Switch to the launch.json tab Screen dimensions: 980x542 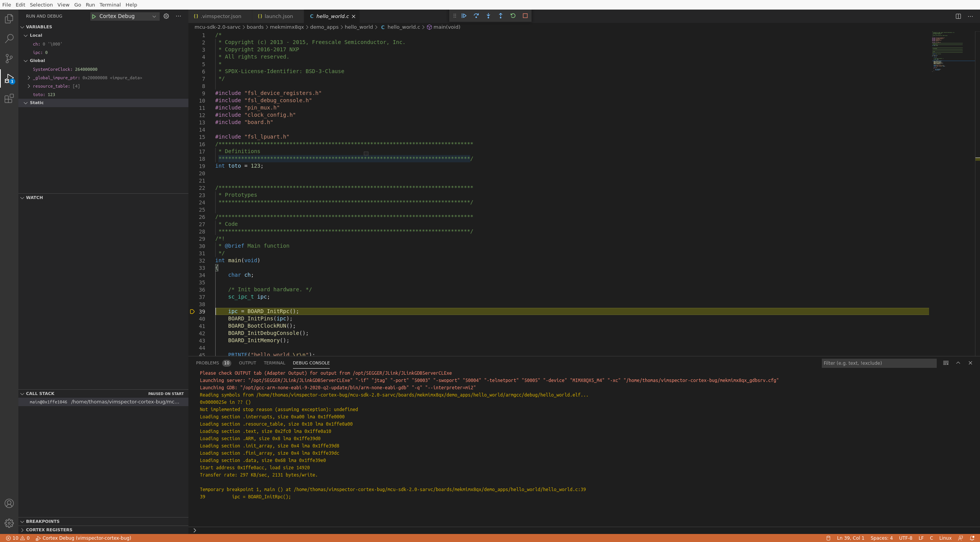coord(276,16)
